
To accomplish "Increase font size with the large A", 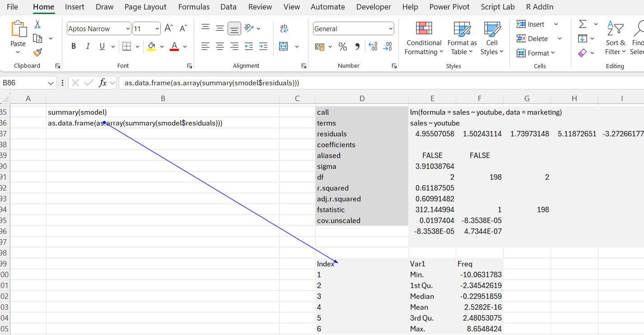I will 168,28.
